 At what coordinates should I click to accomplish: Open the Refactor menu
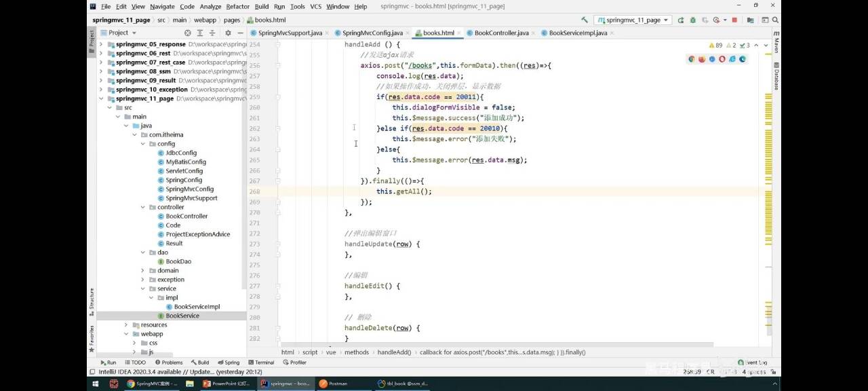point(238,6)
